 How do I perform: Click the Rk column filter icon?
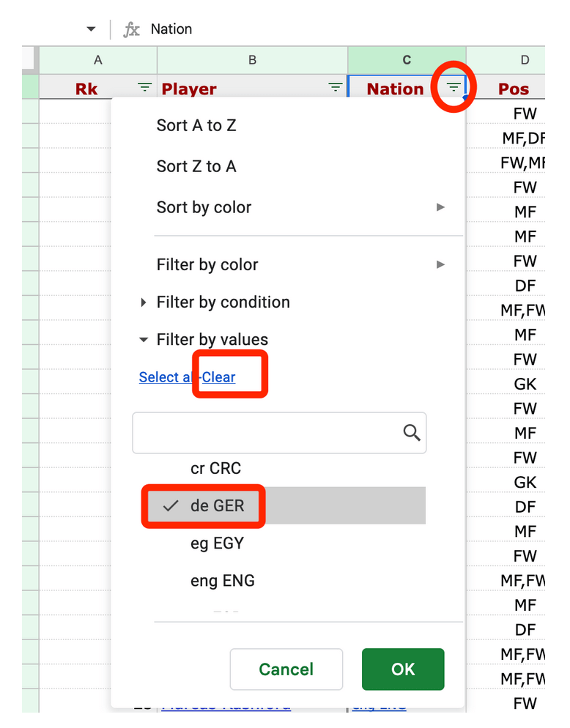[x=145, y=88]
